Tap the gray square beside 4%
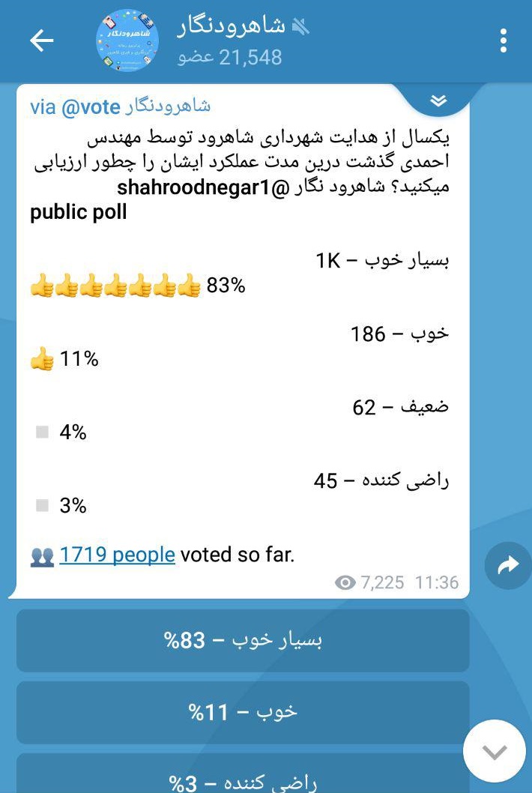 (x=42, y=432)
